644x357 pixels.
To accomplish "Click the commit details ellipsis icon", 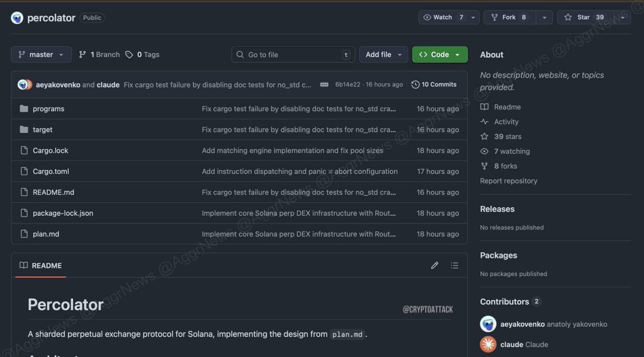I will 325,84.
